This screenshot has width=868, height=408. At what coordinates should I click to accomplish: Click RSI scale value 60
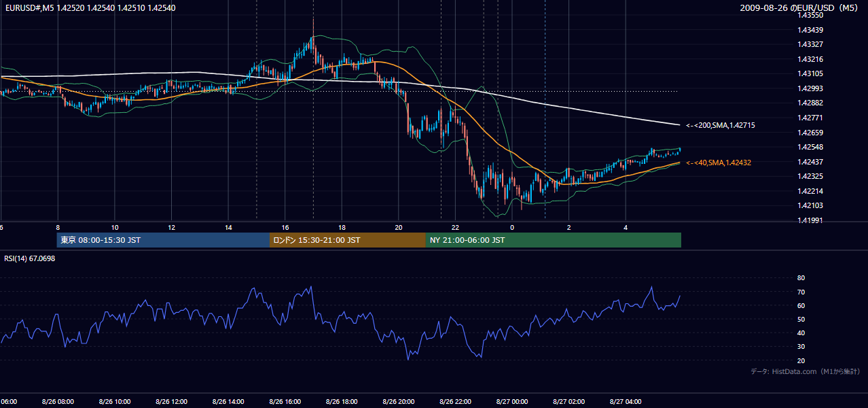click(801, 305)
